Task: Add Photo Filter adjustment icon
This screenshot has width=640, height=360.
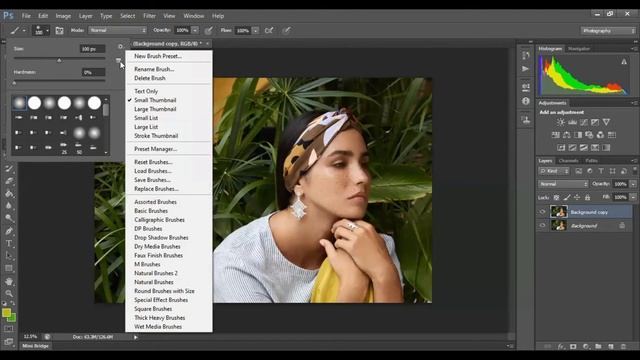Action: (x=589, y=135)
